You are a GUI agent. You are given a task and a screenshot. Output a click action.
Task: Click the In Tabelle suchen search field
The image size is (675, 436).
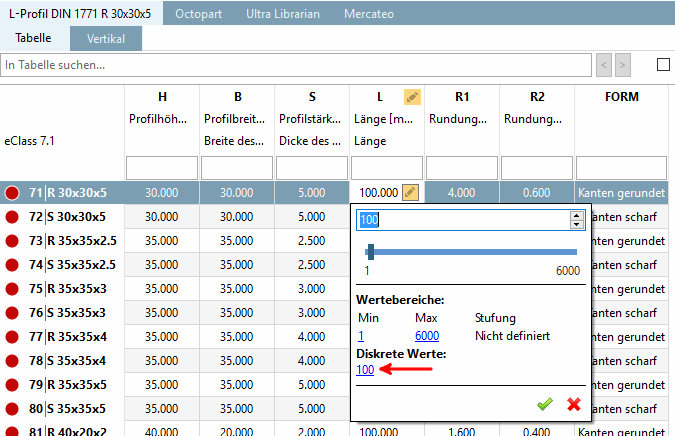pos(296,65)
